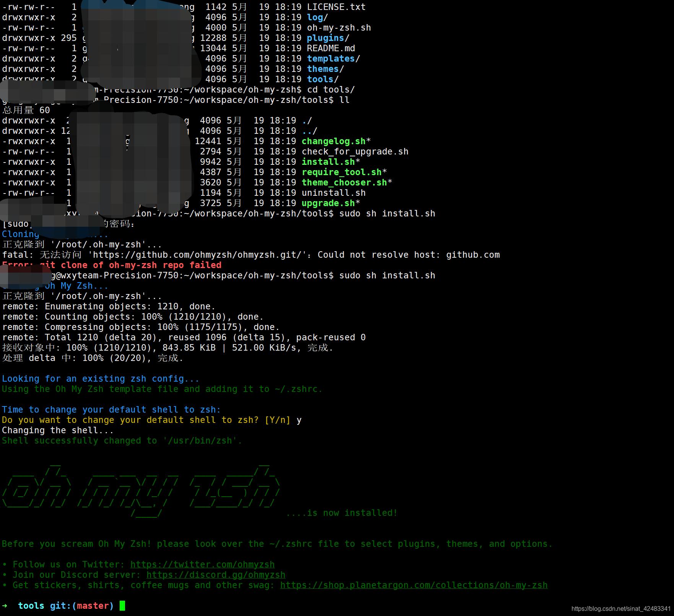Image resolution: width=674 pixels, height=616 pixels.
Task: Click the 'plugins/' directory entry
Action: [x=328, y=38]
